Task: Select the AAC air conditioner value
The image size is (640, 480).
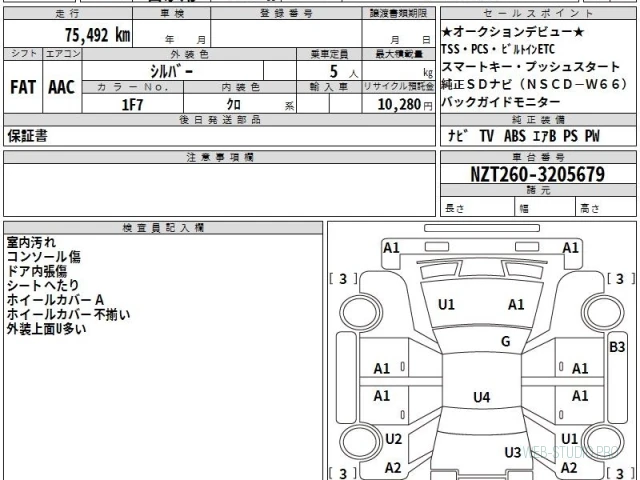Action: (x=62, y=87)
